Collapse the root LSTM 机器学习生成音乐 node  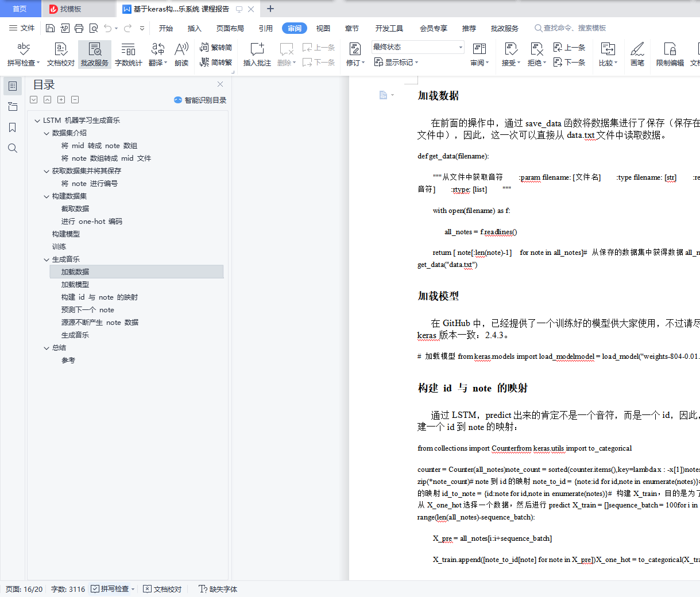[37, 121]
